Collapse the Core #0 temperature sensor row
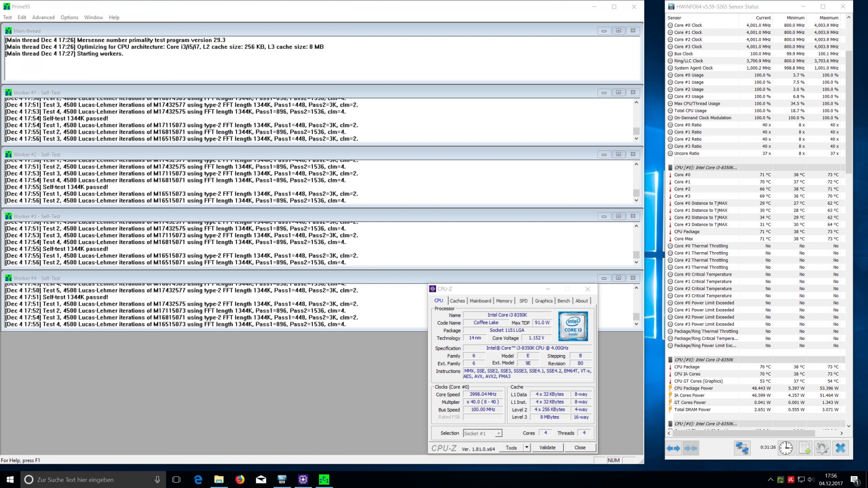868x488 pixels. pos(671,174)
